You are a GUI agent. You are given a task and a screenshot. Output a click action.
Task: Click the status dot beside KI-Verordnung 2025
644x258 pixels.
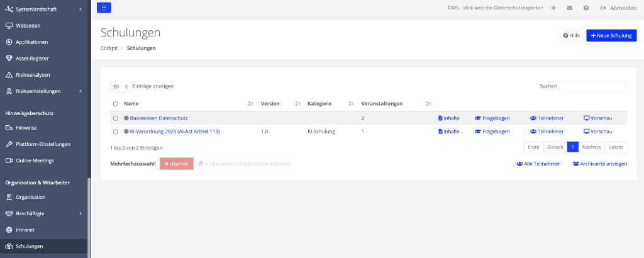[x=126, y=132]
